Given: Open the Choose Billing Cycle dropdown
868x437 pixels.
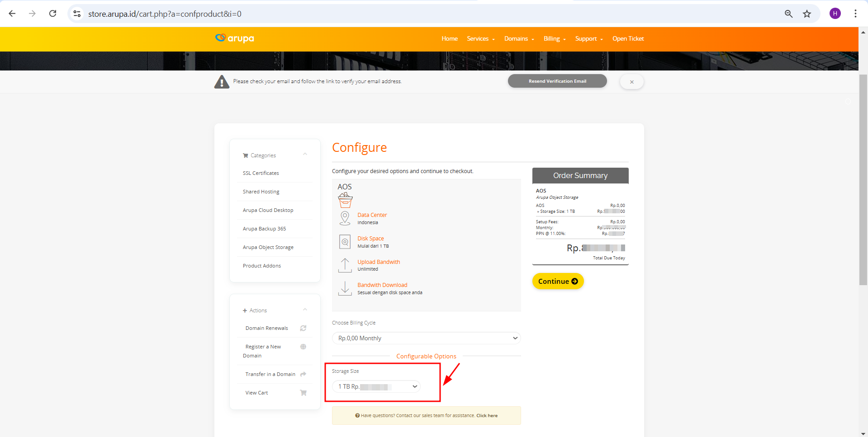Looking at the screenshot, I should pyautogui.click(x=426, y=338).
